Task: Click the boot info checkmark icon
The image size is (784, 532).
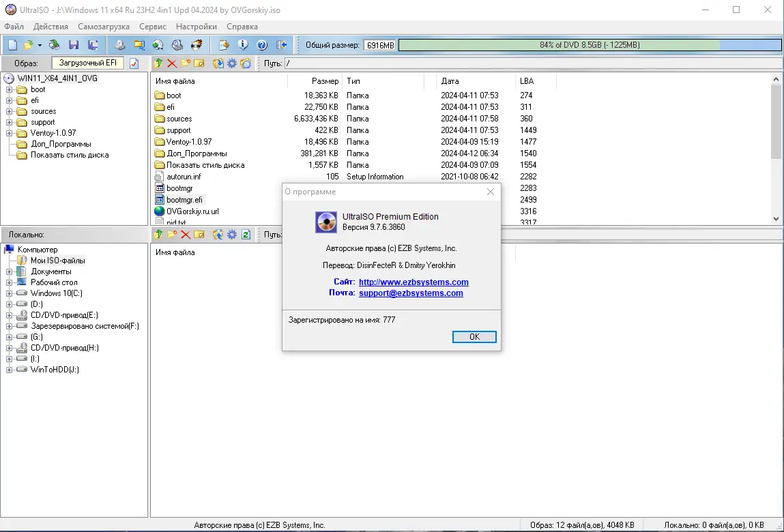Action: pyautogui.click(x=134, y=63)
